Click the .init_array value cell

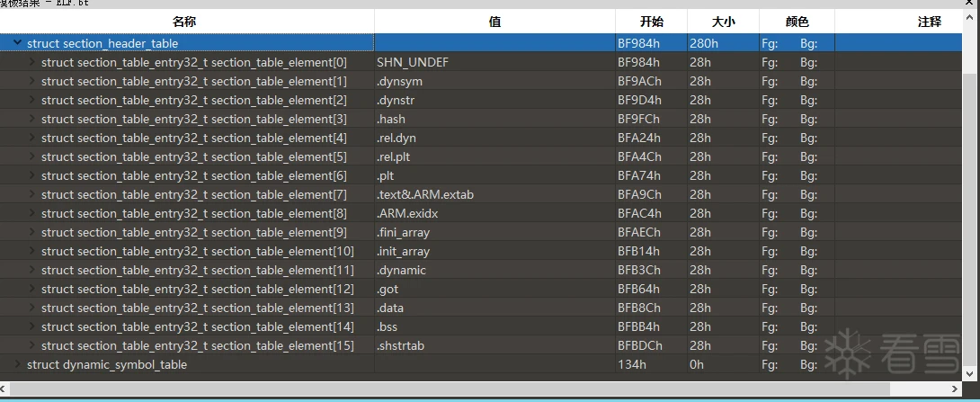[x=495, y=251]
